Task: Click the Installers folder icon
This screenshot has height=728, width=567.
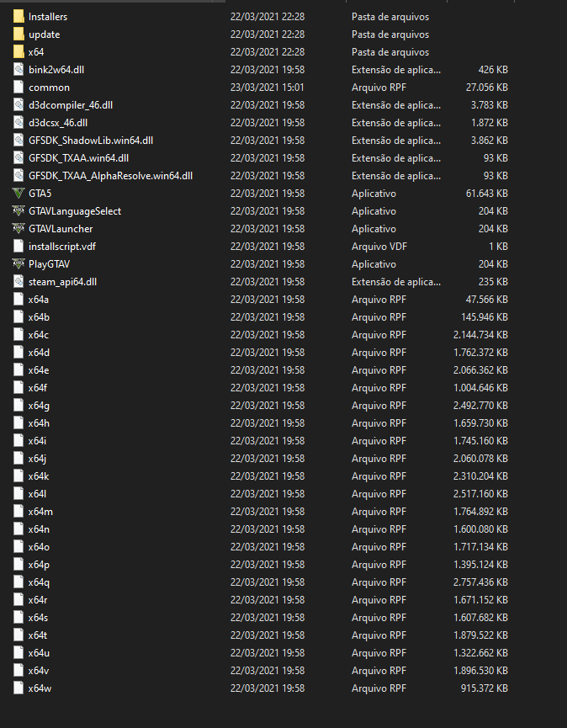Action: [19, 17]
